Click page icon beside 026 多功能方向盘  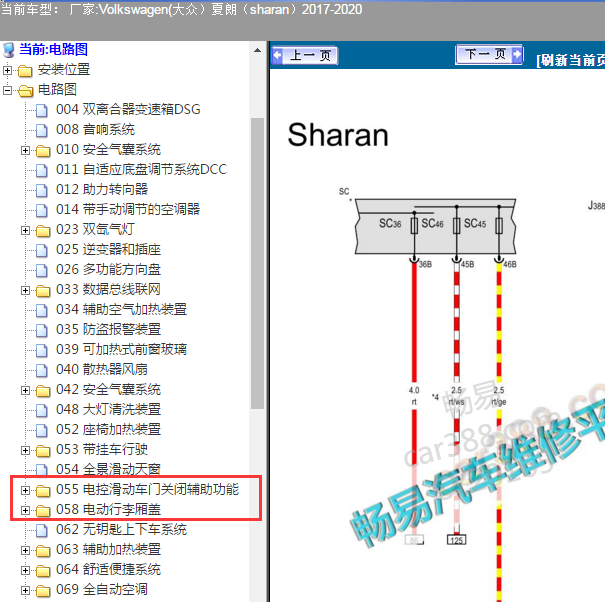click(42, 271)
